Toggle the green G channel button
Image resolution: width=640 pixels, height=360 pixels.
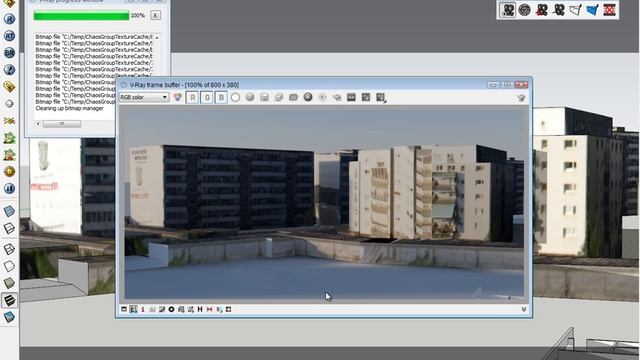point(207,98)
